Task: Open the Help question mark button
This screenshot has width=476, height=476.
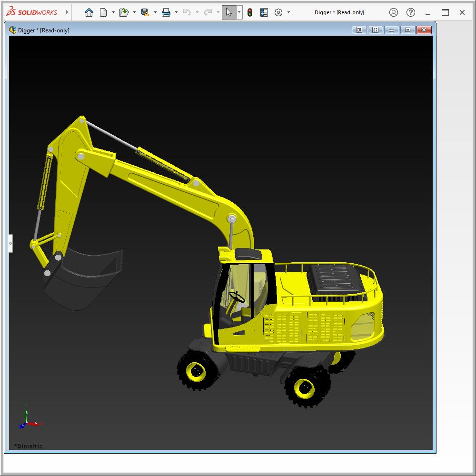Action: [411, 12]
